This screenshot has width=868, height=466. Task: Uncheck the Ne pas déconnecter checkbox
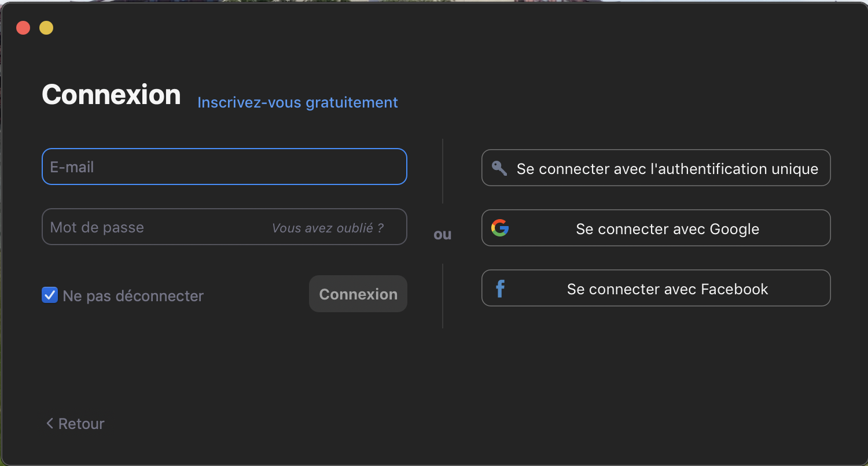pos(50,295)
